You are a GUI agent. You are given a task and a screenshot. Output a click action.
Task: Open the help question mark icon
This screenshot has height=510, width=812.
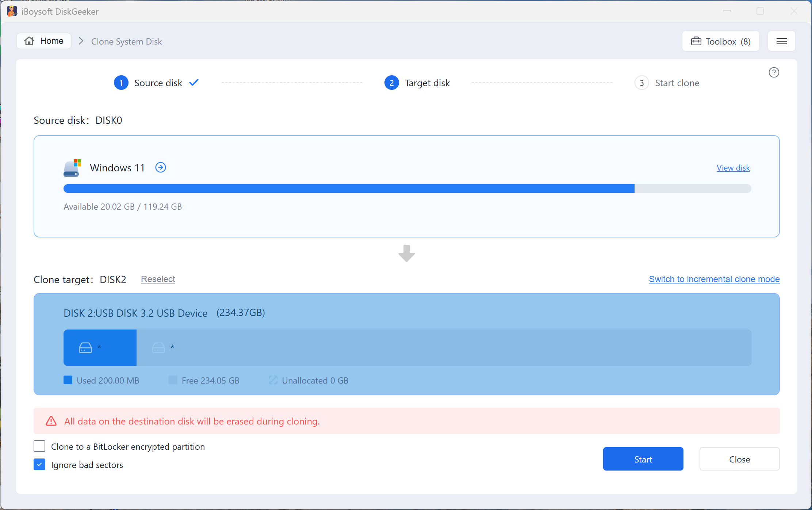click(x=774, y=72)
